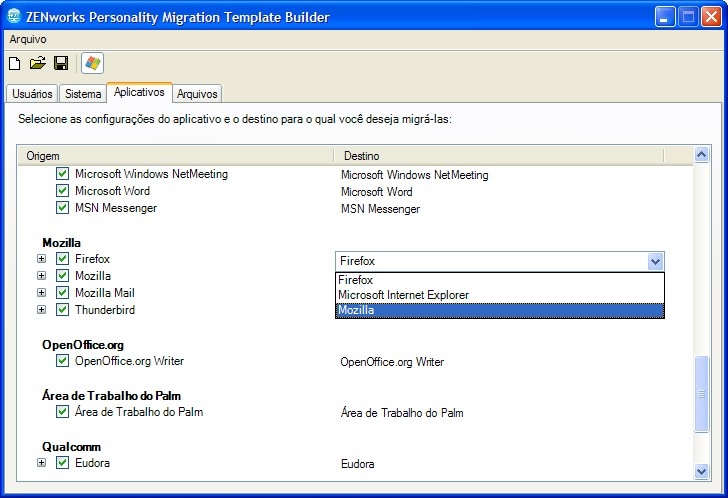Expand the Firefox tree node
Screen dimensions: 728x498
click(42, 259)
